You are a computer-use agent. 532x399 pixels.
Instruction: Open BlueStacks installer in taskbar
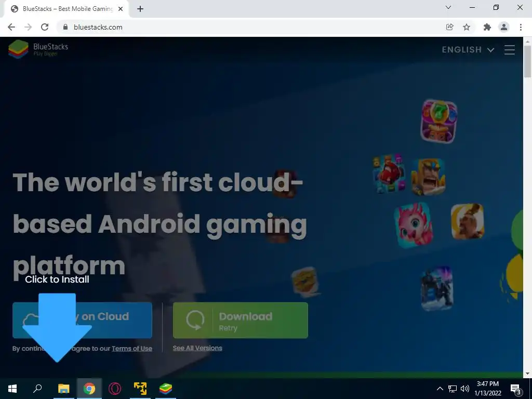[166, 389]
